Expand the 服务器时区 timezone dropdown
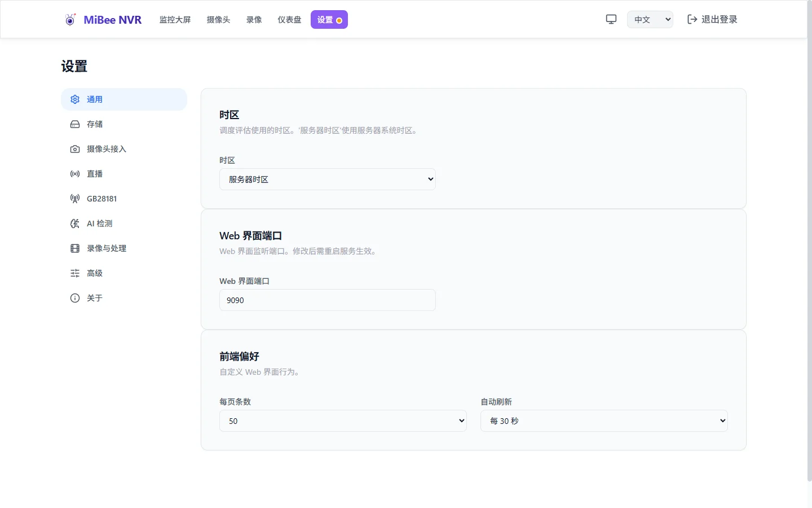This screenshot has width=812, height=508. (328, 179)
